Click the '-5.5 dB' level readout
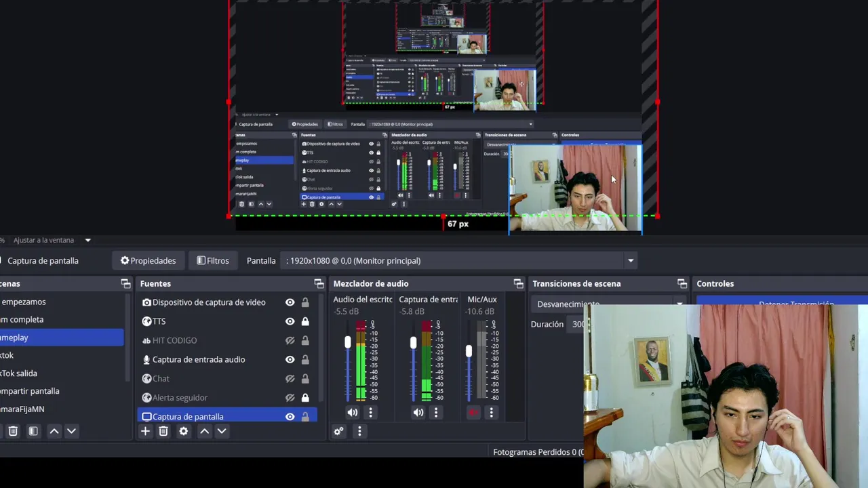Screen dimensions: 868x488 [x=346, y=312]
